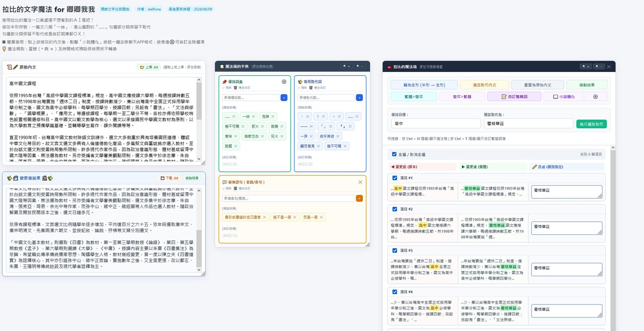This screenshot has height=331, width=644.
Task: Open settings gear in 尋找詞彙 panel
Action: coord(284,82)
